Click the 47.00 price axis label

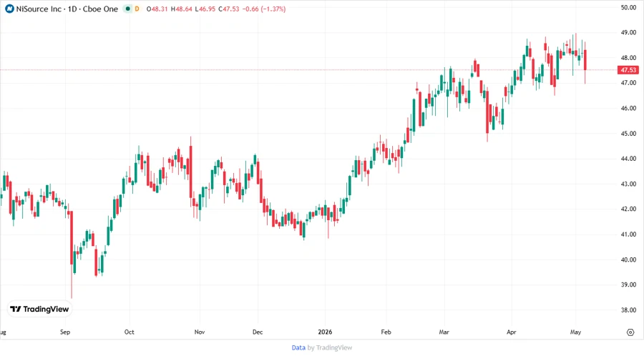pos(628,83)
